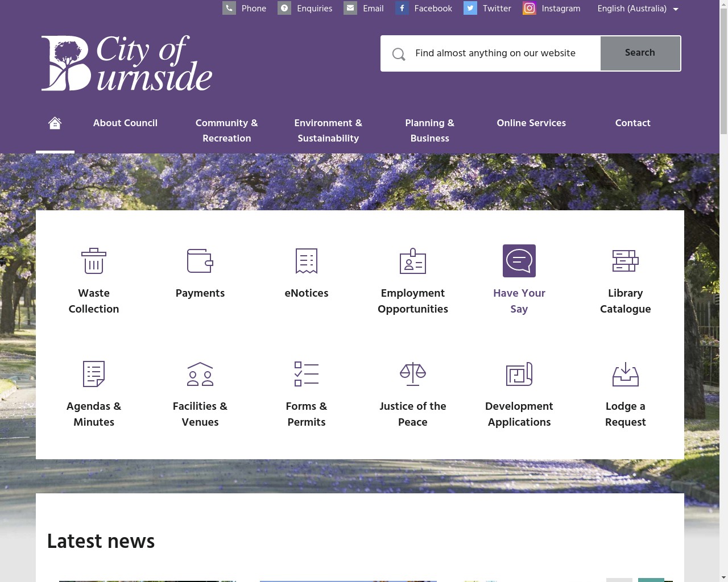Click the website search input field
Image resolution: width=728 pixels, height=582 pixels.
coord(495,53)
